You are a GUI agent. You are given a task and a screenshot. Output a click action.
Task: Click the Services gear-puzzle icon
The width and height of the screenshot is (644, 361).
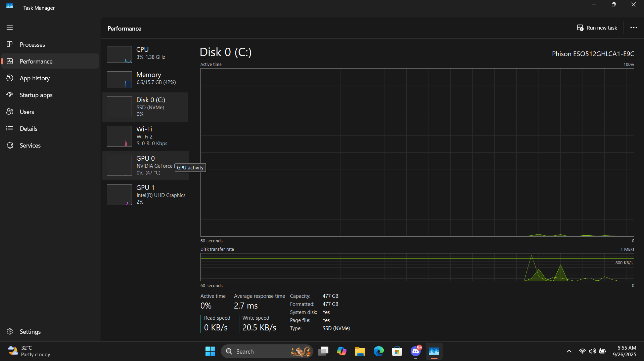pyautogui.click(x=10, y=145)
